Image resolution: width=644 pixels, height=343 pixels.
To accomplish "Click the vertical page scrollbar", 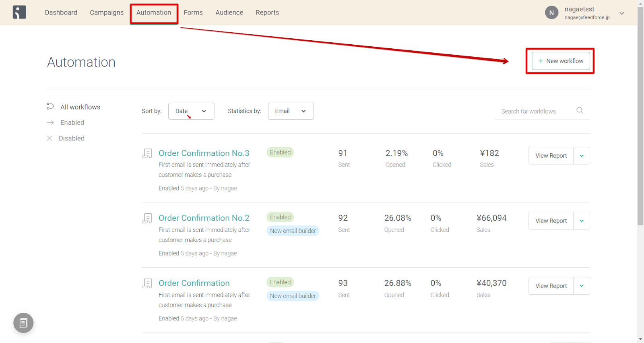I will pos(640,121).
